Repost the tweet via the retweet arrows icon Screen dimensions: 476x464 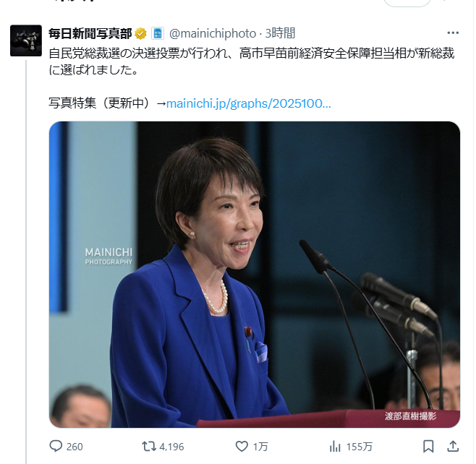(x=149, y=447)
